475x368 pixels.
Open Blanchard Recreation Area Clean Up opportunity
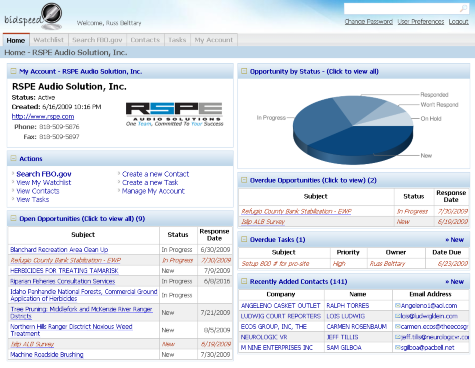pos(59,250)
